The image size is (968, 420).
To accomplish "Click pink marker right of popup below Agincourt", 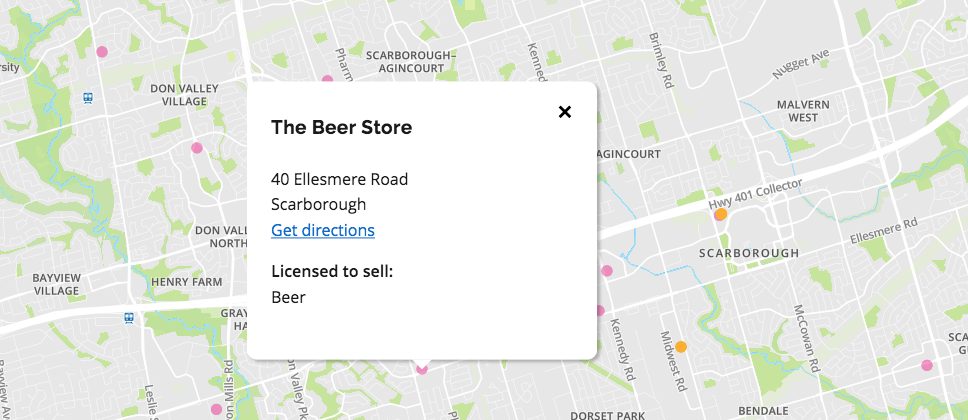I will coord(607,271).
